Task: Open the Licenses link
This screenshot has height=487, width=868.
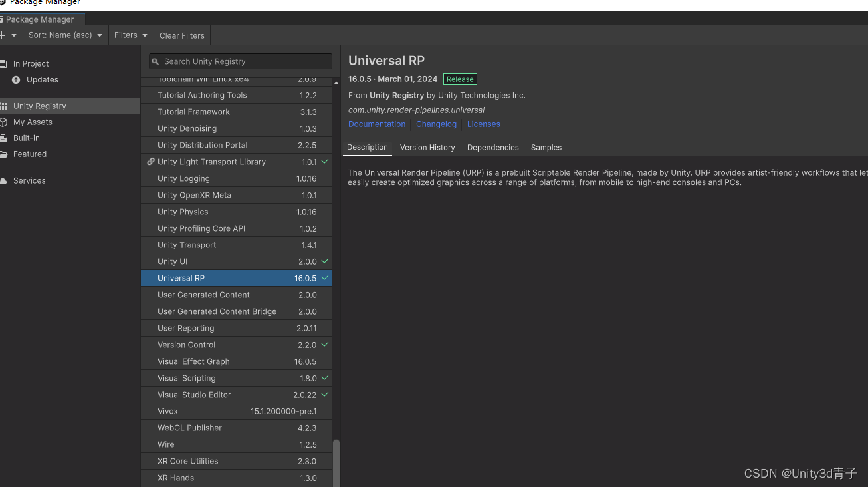Action: (x=483, y=124)
